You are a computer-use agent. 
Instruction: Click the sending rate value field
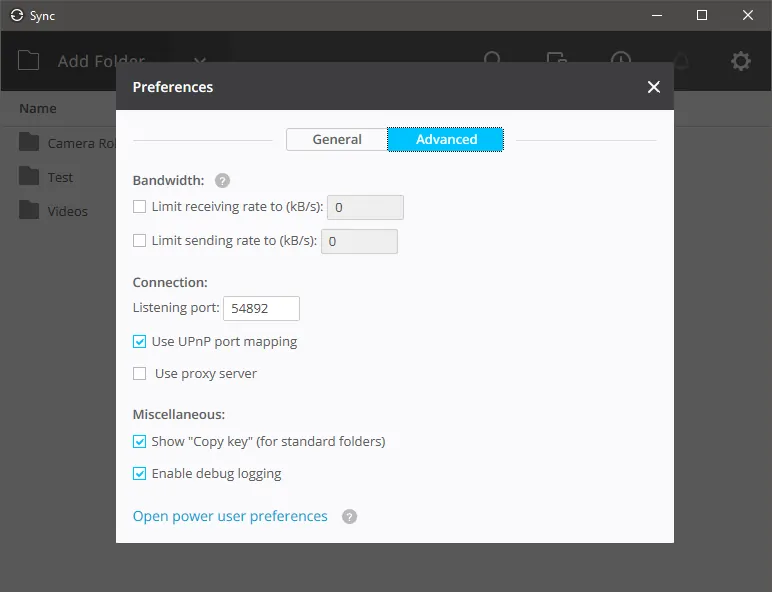click(359, 241)
